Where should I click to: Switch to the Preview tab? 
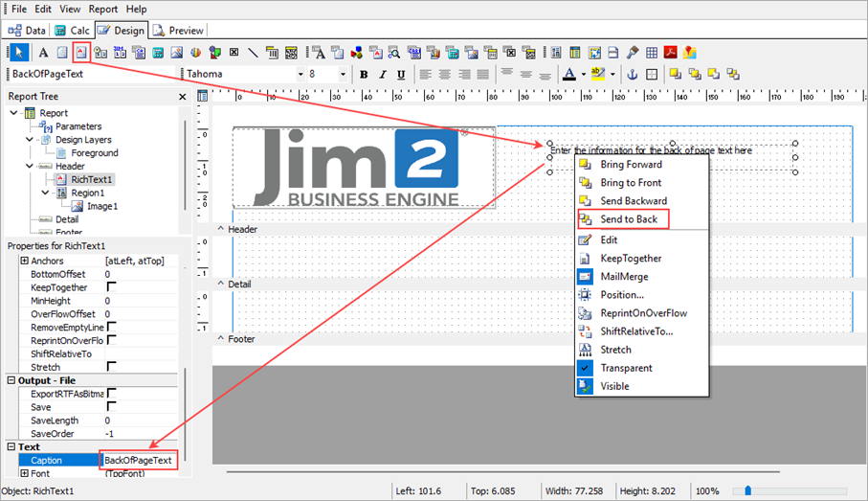tap(178, 31)
